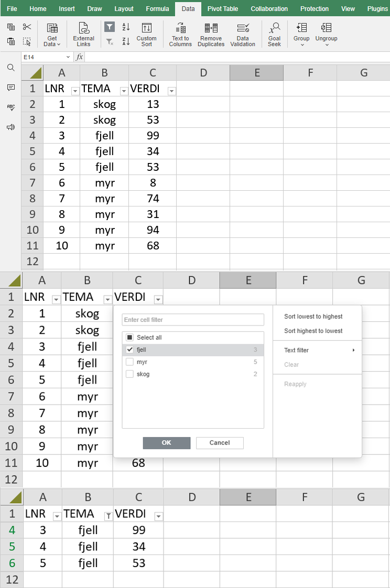Click the Enter cell filter field
The height and width of the screenshot is (588, 390).
point(193,320)
